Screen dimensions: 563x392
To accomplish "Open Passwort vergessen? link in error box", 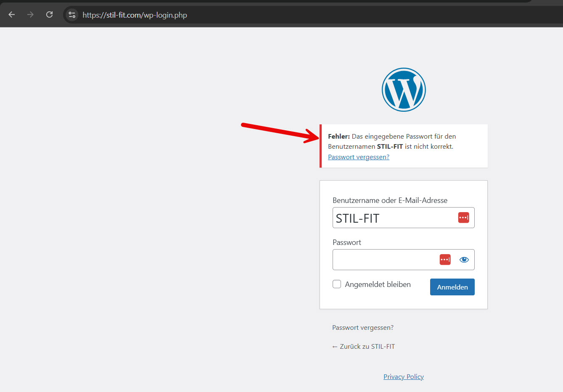I will pyautogui.click(x=359, y=157).
